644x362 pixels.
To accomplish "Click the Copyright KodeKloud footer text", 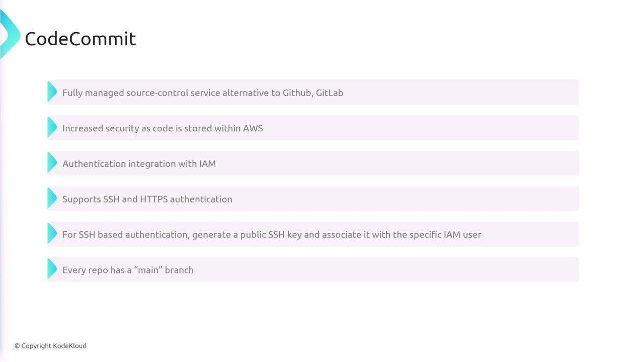I will point(50,346).
